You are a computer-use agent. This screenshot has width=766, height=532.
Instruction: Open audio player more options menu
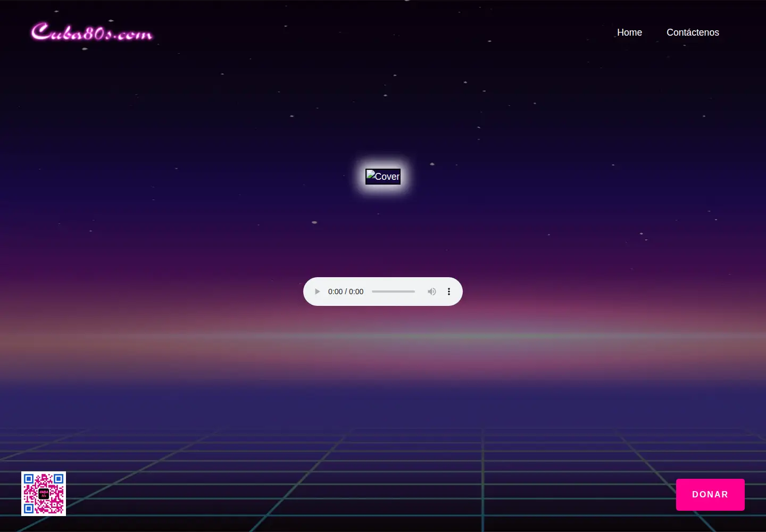coord(449,292)
